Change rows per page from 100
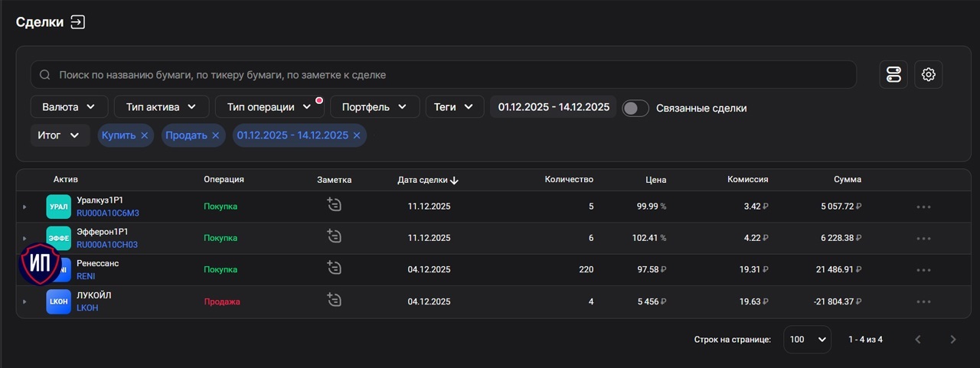 [807, 339]
